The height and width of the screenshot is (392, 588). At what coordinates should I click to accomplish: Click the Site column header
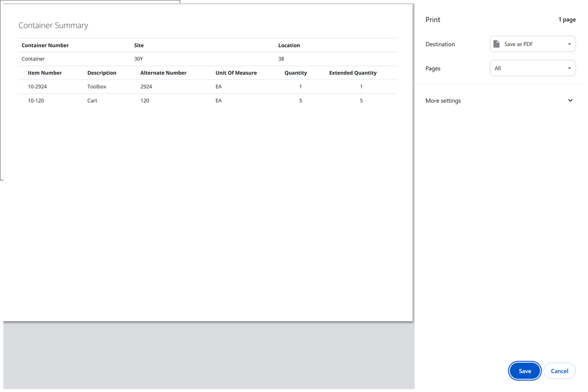(139, 45)
